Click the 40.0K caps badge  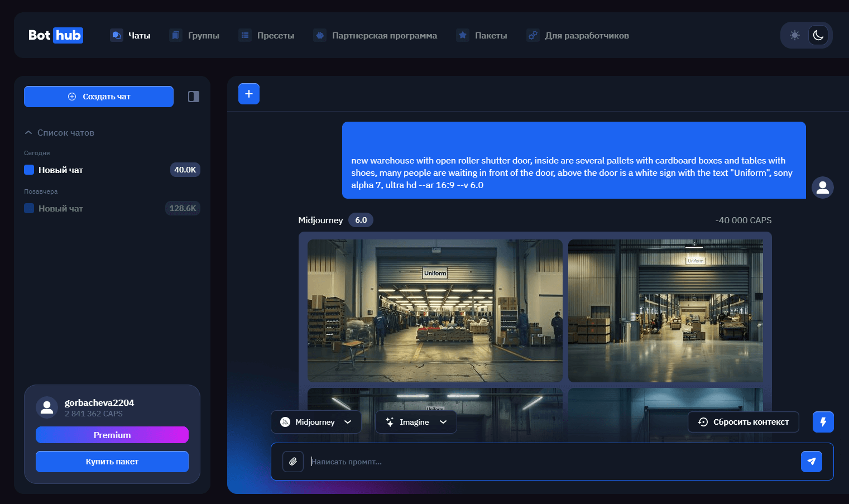click(185, 170)
